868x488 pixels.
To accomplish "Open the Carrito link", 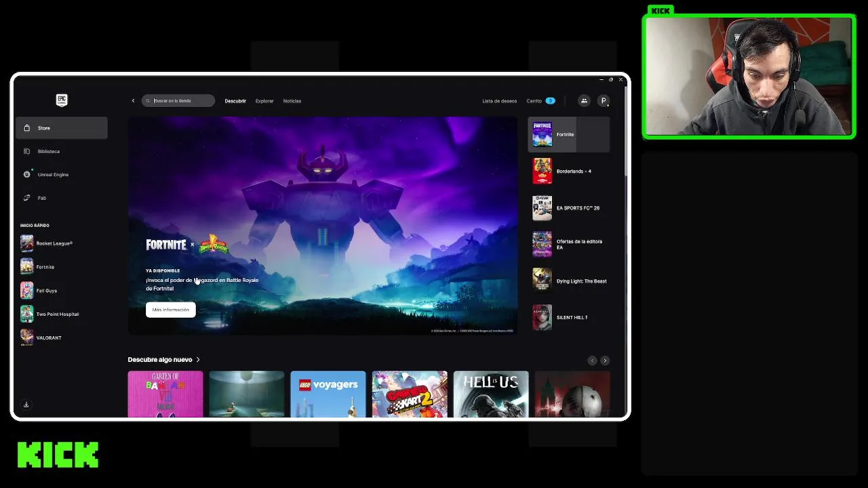I will (x=534, y=101).
